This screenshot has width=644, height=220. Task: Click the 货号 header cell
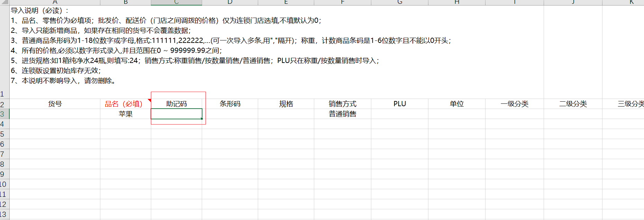coord(55,104)
